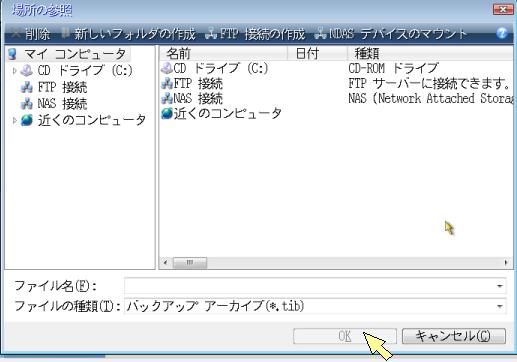The image size is (517, 362).
Task: Sort the list by 名前 column header
Action: (x=223, y=53)
